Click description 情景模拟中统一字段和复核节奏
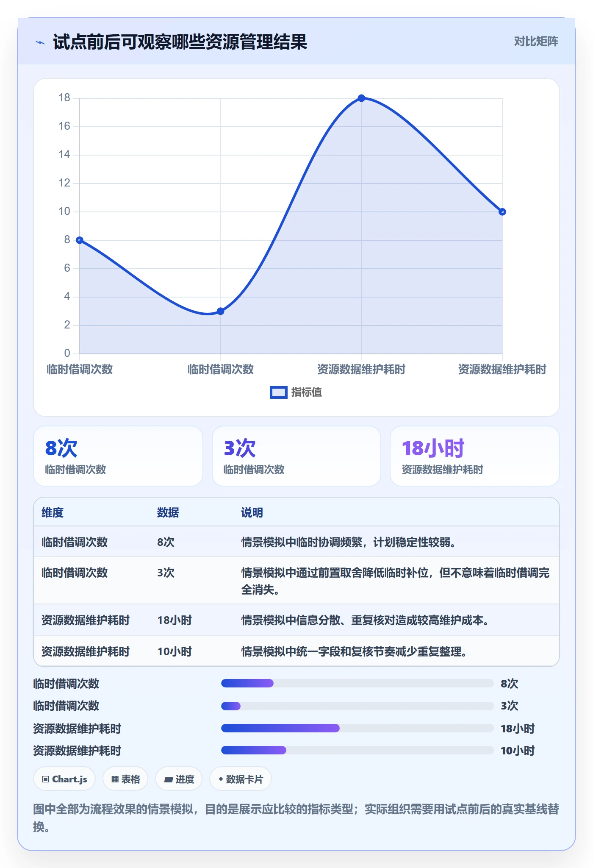Viewport: 593px width, 868px height. [354, 652]
